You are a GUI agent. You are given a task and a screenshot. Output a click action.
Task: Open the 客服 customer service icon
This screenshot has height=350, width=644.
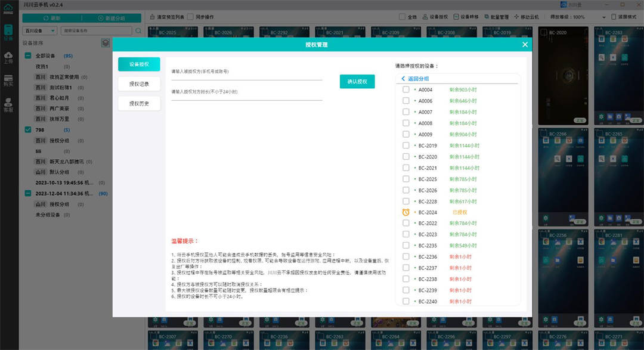tap(8, 105)
